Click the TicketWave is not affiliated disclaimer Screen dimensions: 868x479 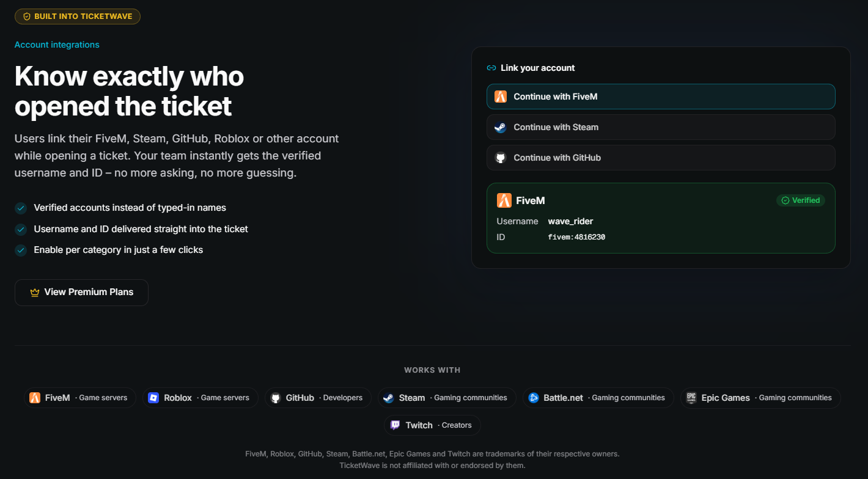(x=432, y=466)
